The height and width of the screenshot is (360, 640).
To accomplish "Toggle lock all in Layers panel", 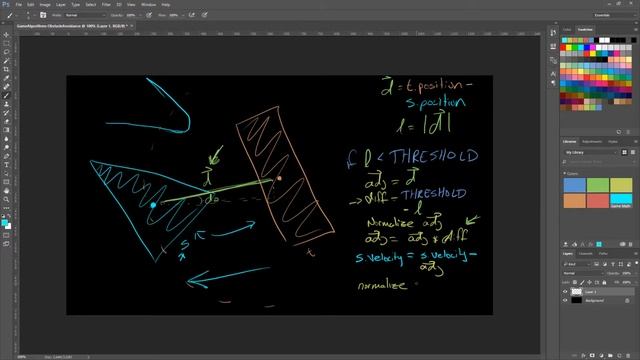I will [x=604, y=282].
